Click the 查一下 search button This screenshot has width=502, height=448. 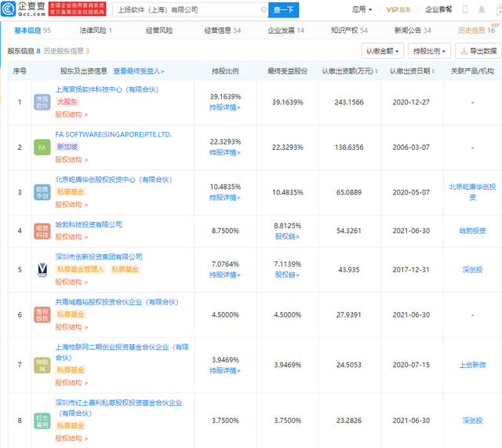pyautogui.click(x=283, y=10)
